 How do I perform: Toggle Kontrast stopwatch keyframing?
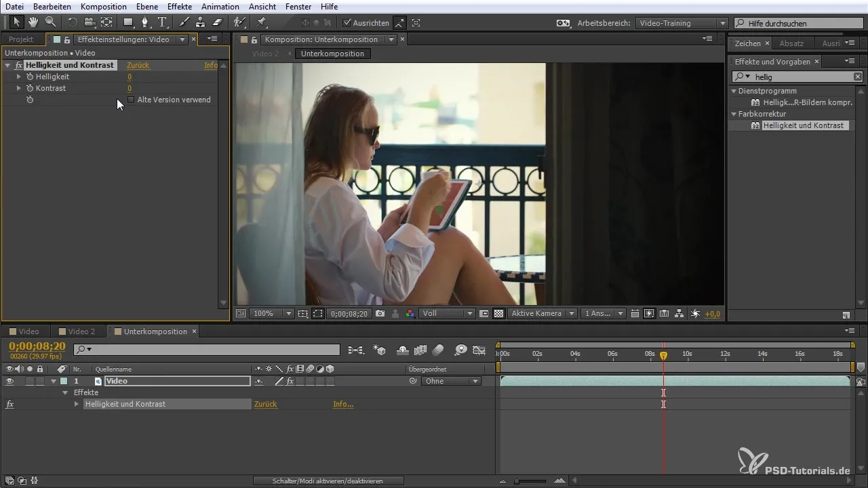[30, 88]
